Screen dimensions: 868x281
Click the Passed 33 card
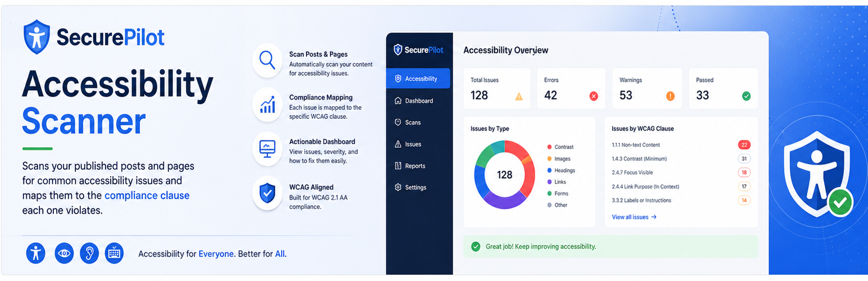pos(724,89)
